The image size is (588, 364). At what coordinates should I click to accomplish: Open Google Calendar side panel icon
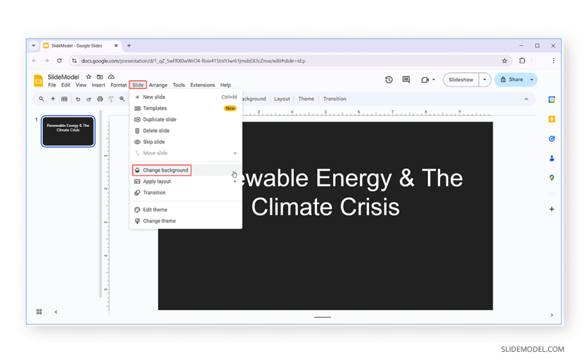point(552,100)
